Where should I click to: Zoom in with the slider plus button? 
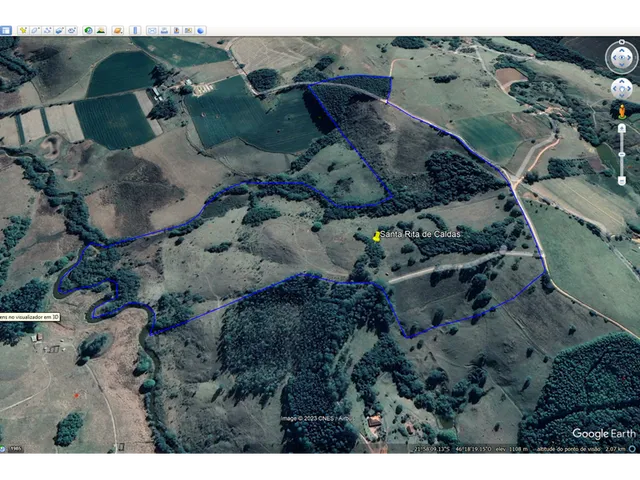622,129
